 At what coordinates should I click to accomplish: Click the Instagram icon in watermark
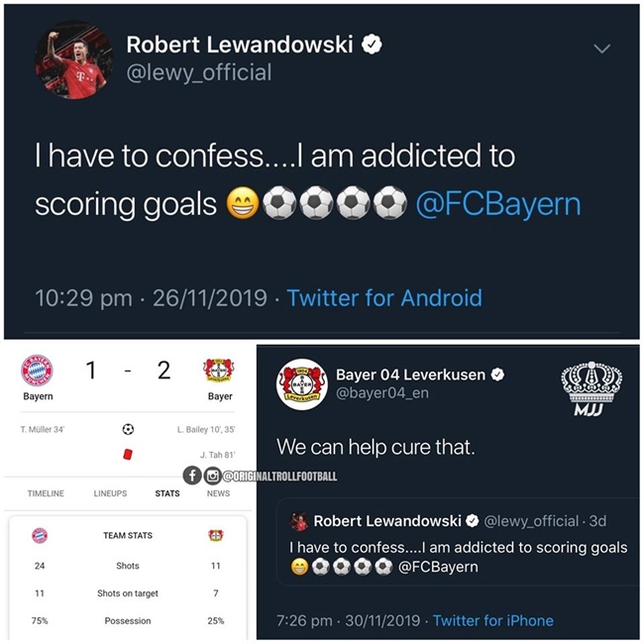(212, 476)
